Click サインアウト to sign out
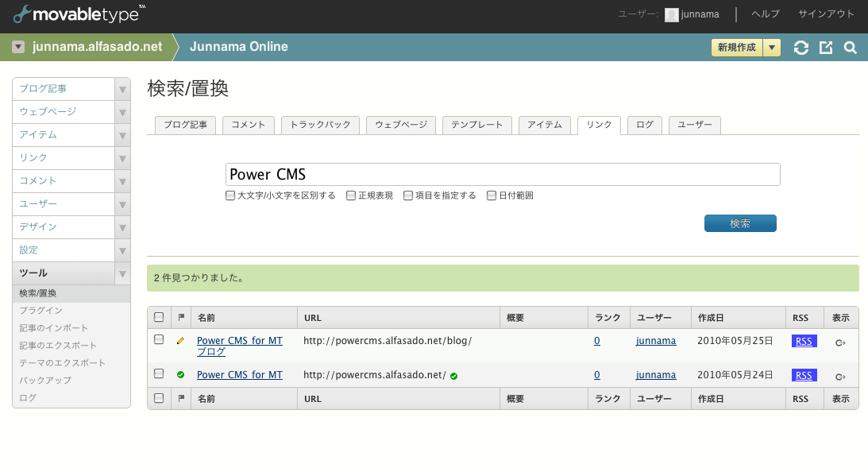868x472 pixels. [826, 14]
